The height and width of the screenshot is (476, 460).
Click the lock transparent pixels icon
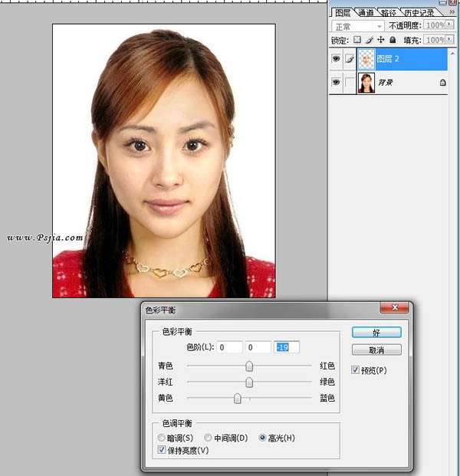(x=357, y=40)
